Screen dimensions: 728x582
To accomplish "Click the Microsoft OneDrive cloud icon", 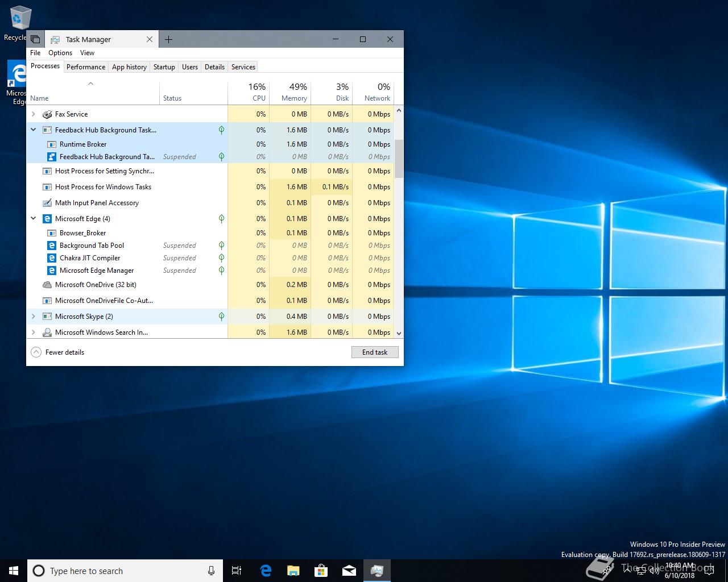I will [47, 285].
